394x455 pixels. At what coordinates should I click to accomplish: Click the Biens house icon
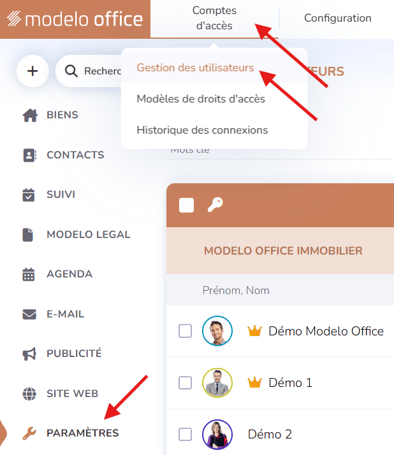pos(30,115)
